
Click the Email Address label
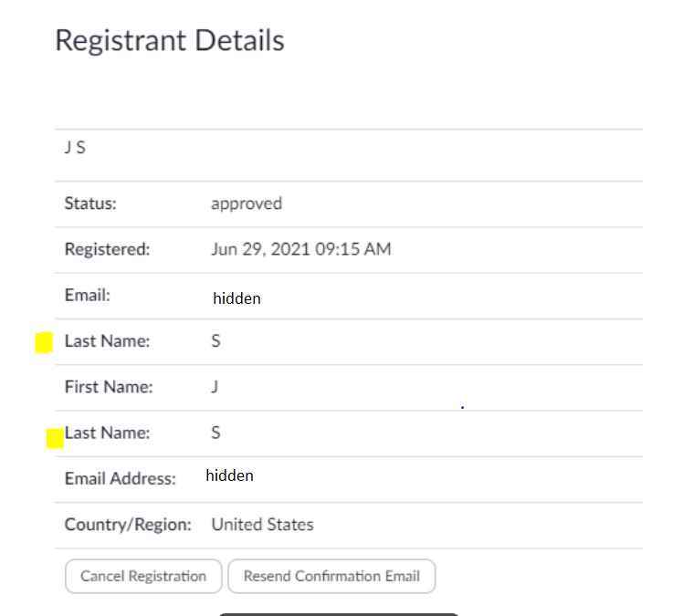pyautogui.click(x=120, y=478)
